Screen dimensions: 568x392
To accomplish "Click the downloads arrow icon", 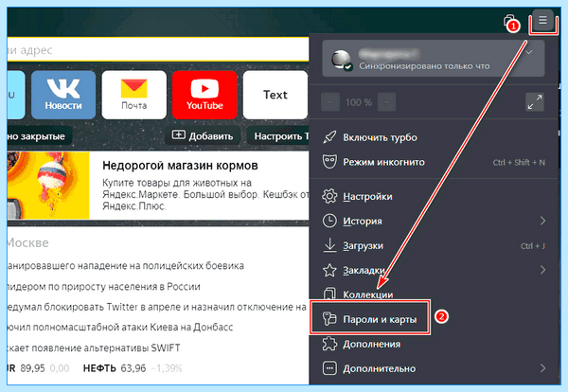I will [329, 245].
